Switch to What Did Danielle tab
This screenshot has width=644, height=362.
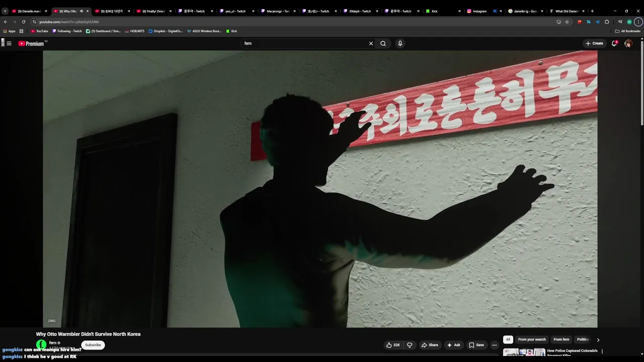coord(567,11)
